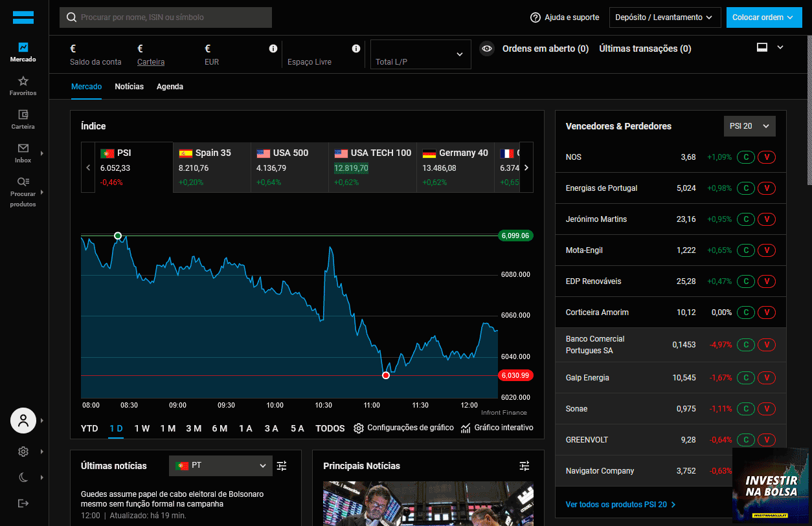Select the 1 A chart range
The image size is (812, 526).
coord(245,428)
